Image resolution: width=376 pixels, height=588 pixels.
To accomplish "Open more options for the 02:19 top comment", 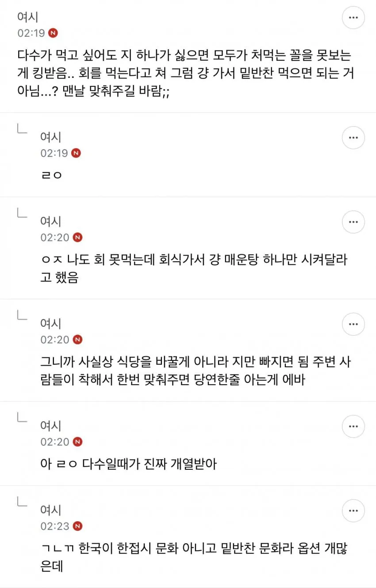I will (353, 18).
